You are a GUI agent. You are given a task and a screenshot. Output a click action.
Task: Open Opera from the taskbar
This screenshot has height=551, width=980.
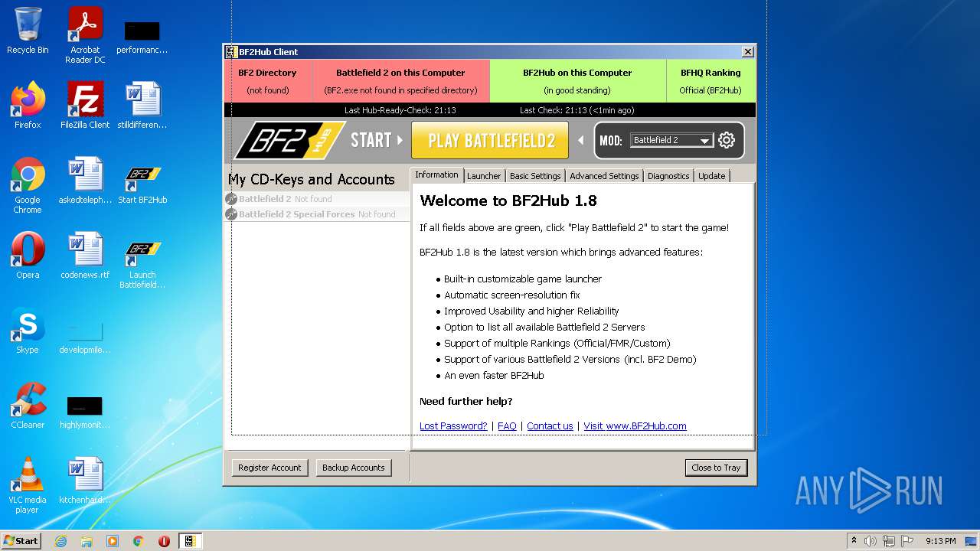164,541
